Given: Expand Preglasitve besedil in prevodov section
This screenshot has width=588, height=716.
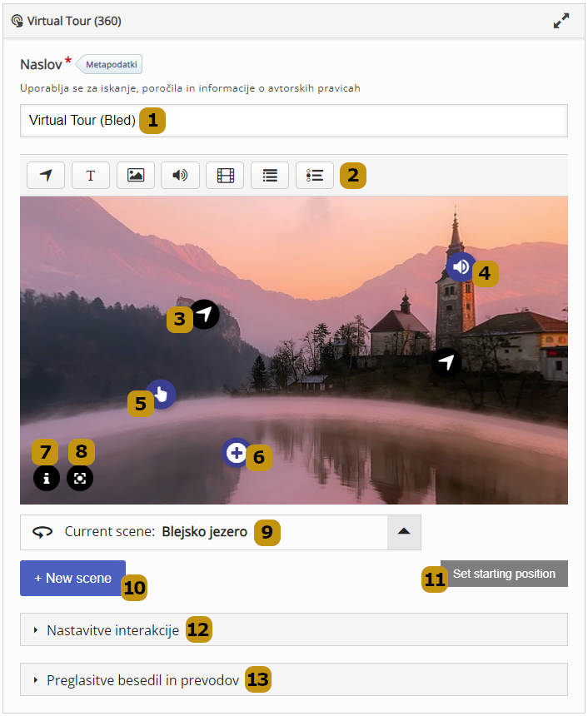Looking at the screenshot, I should point(294,679).
